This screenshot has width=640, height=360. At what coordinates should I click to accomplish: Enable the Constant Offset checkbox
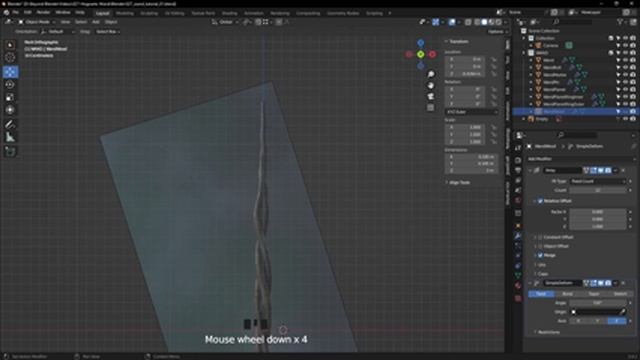click(540, 237)
